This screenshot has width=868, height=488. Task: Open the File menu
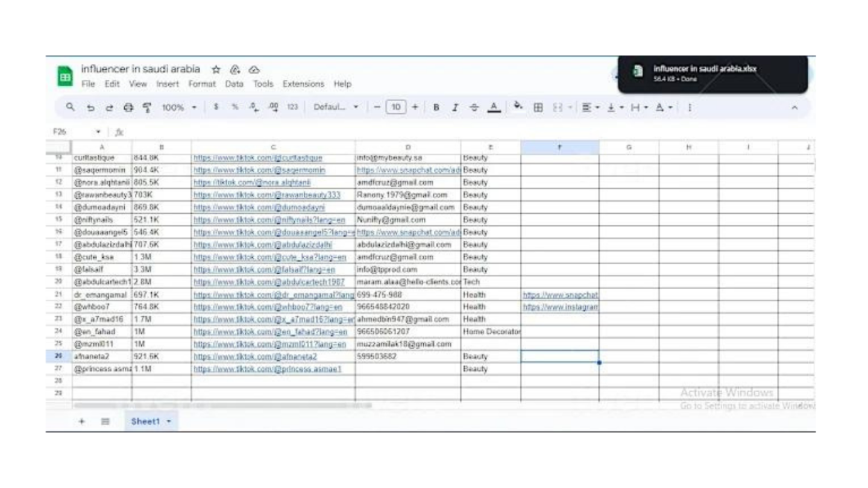[x=88, y=84]
